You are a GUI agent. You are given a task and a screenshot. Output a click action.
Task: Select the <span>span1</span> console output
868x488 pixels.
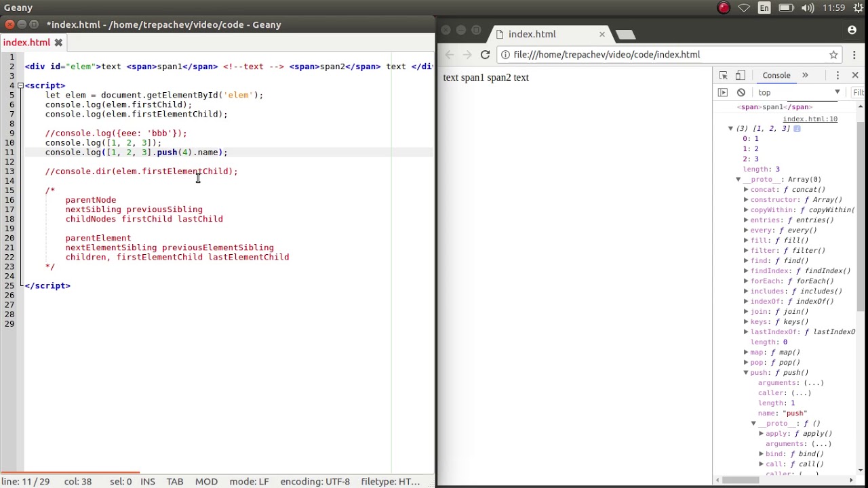click(x=774, y=107)
